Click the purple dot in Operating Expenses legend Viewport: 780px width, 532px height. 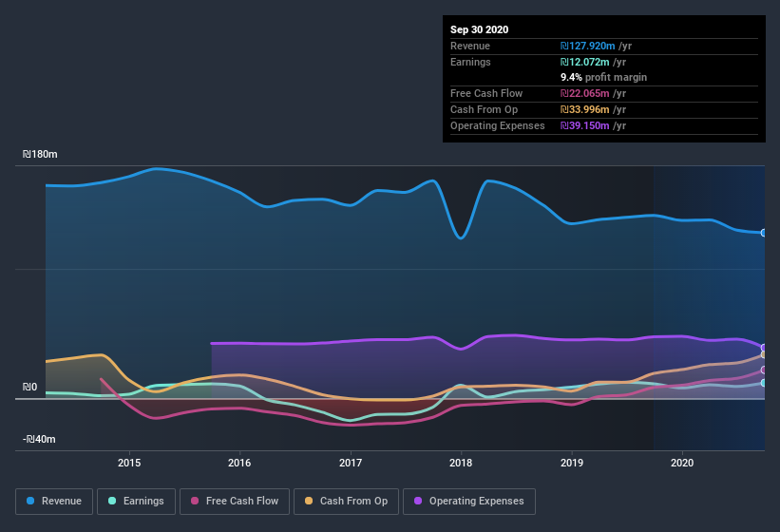tap(419, 501)
